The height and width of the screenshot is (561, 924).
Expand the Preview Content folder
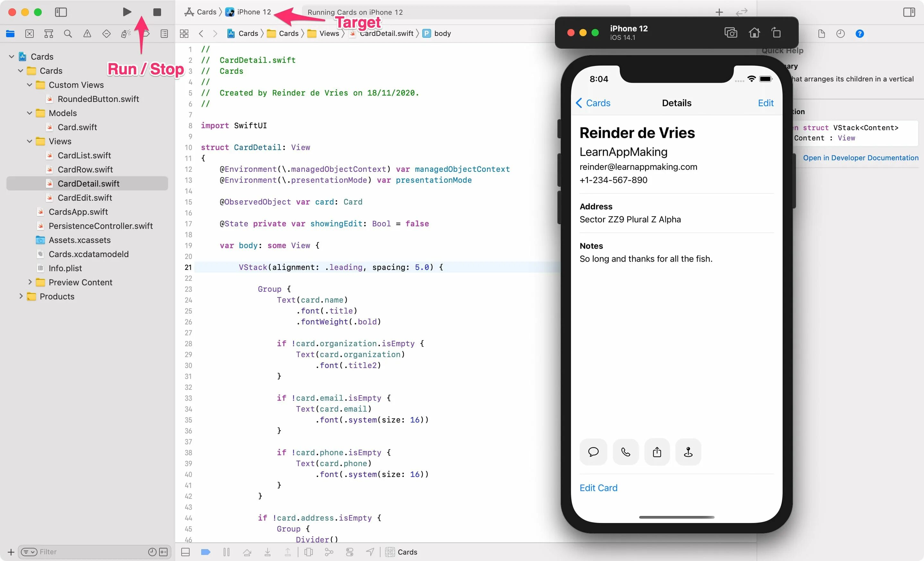[x=30, y=282]
